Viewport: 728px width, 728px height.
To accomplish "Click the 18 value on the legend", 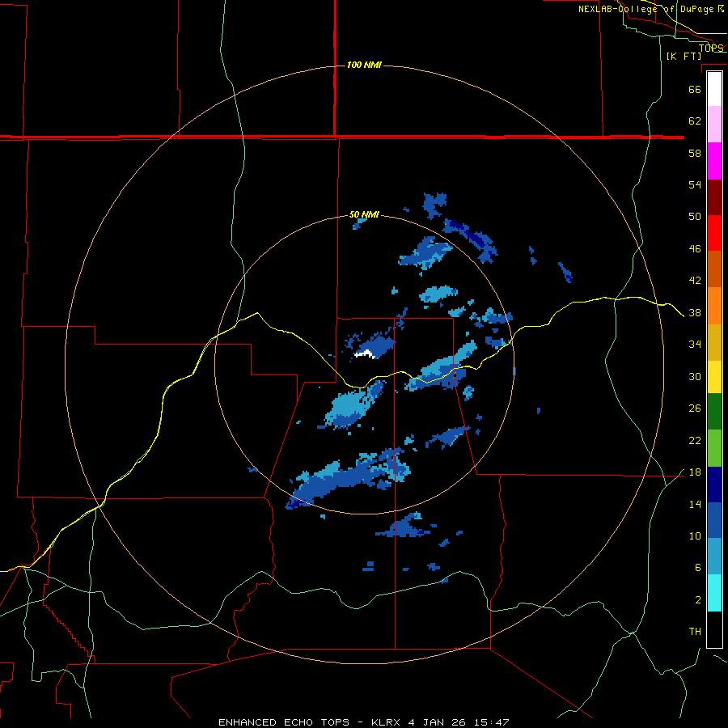I will tap(695, 472).
